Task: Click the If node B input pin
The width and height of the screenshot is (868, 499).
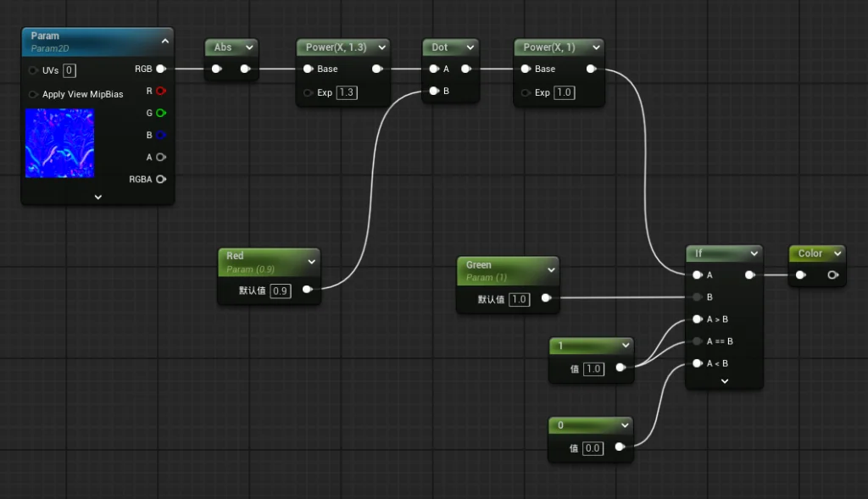Action: [x=698, y=297]
